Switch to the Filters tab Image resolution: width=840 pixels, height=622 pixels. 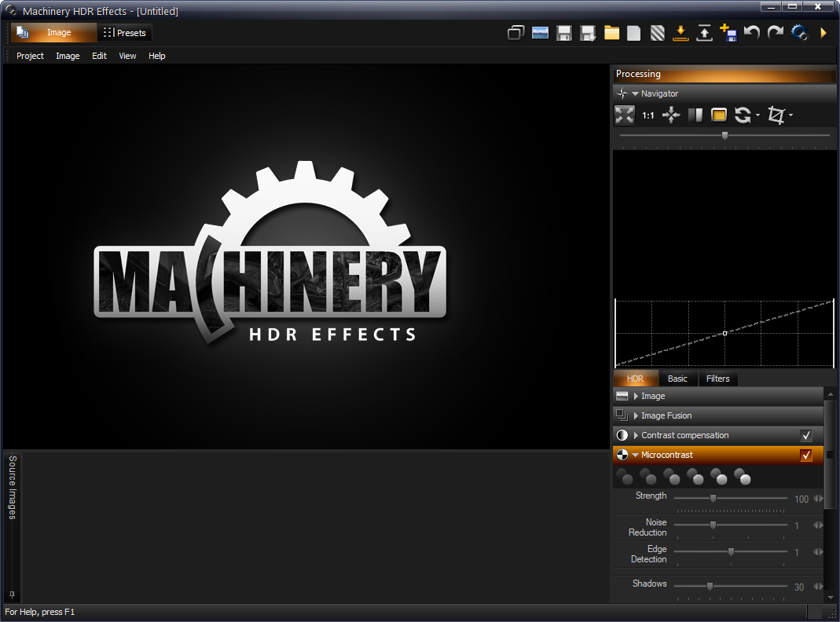(x=717, y=379)
